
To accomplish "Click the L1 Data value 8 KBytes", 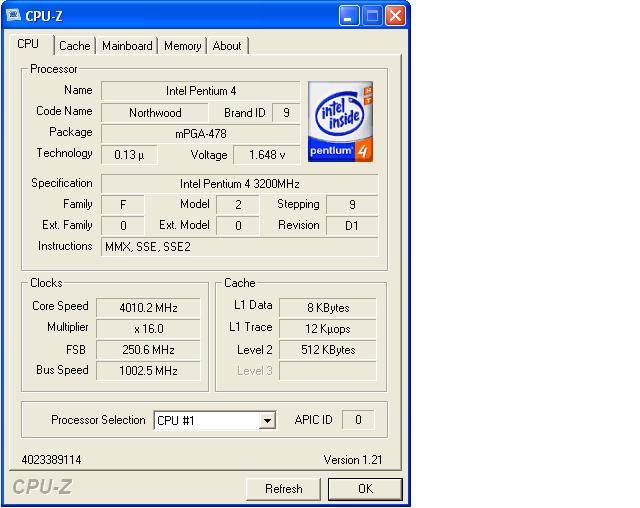I will 328,308.
